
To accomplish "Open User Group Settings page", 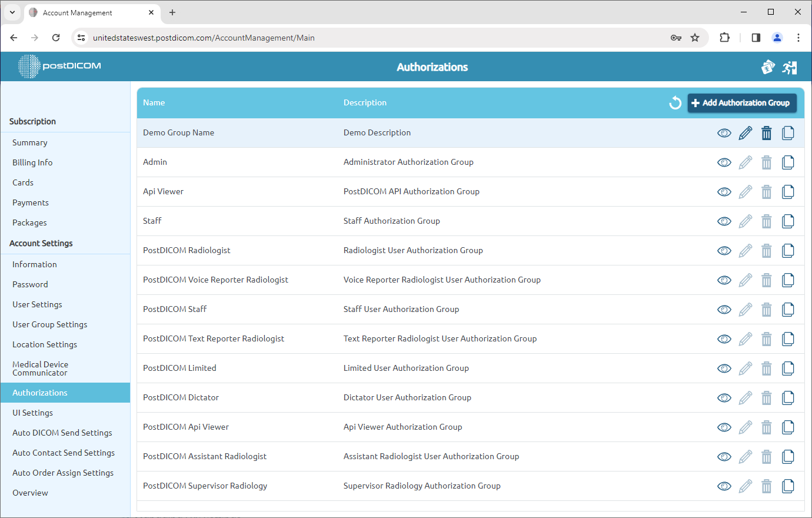I will pyautogui.click(x=49, y=324).
